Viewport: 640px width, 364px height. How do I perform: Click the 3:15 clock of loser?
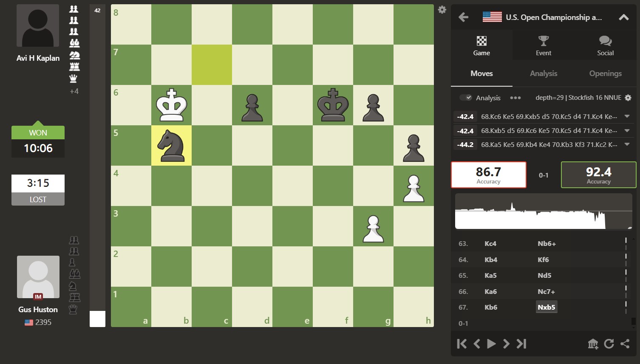[x=38, y=183]
